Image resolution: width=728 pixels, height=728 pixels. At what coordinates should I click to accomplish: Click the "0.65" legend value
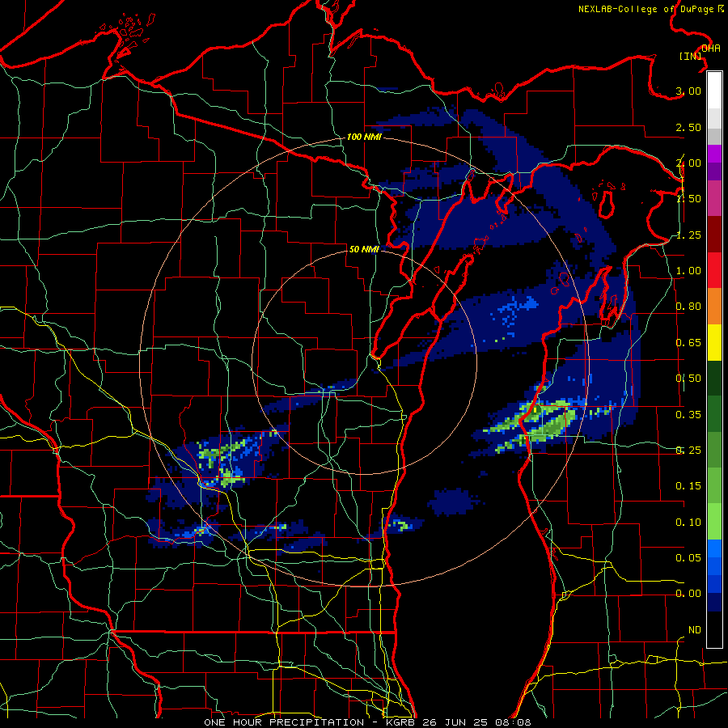(x=688, y=343)
